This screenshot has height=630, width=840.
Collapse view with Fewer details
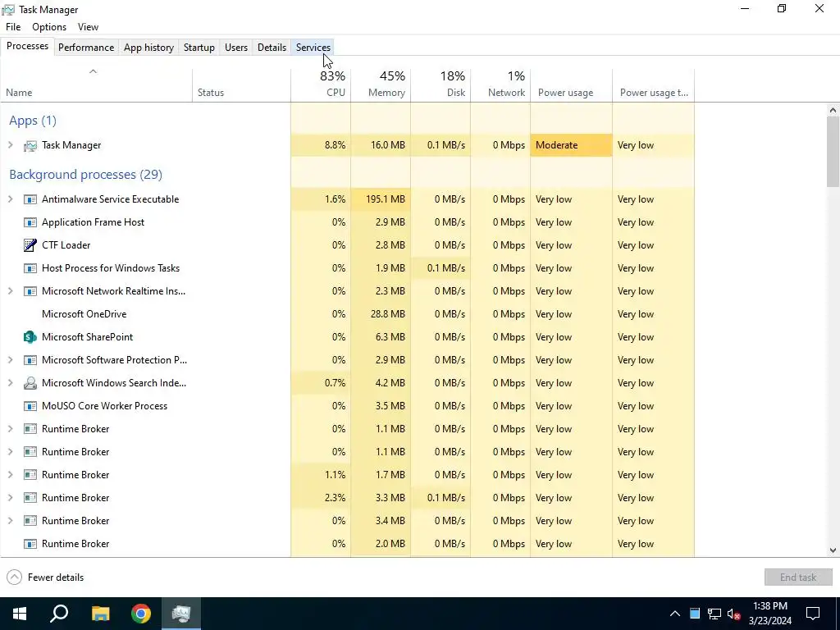coord(45,577)
